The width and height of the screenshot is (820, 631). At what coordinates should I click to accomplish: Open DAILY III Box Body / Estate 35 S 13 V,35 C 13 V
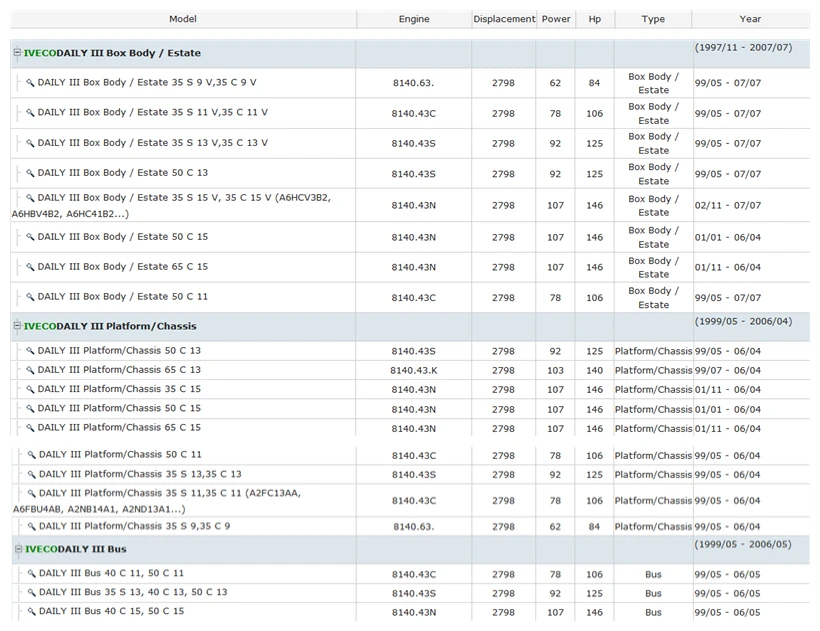[153, 143]
